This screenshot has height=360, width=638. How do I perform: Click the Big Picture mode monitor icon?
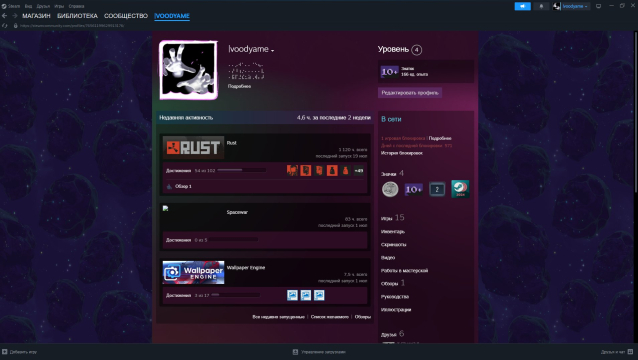[599, 6]
